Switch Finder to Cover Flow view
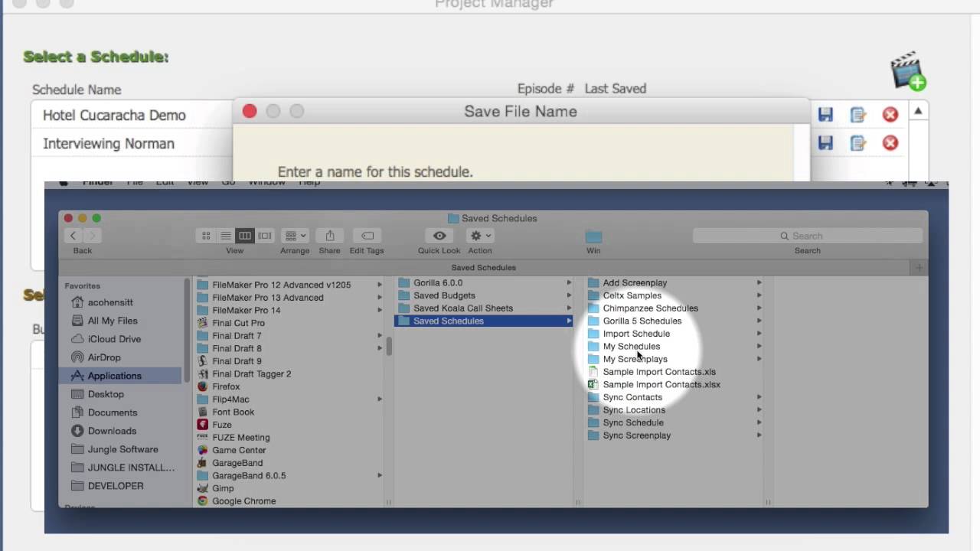The height and width of the screenshot is (551, 980). tap(265, 236)
